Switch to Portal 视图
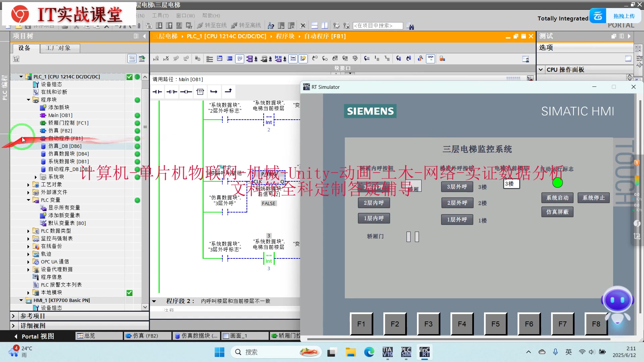This screenshot has width=644, height=362. (34, 336)
